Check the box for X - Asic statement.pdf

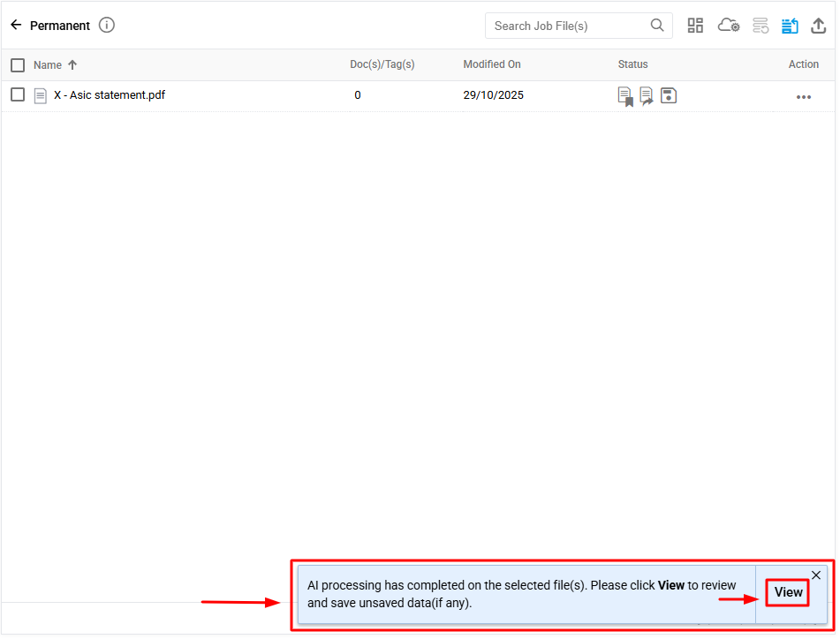(x=18, y=95)
